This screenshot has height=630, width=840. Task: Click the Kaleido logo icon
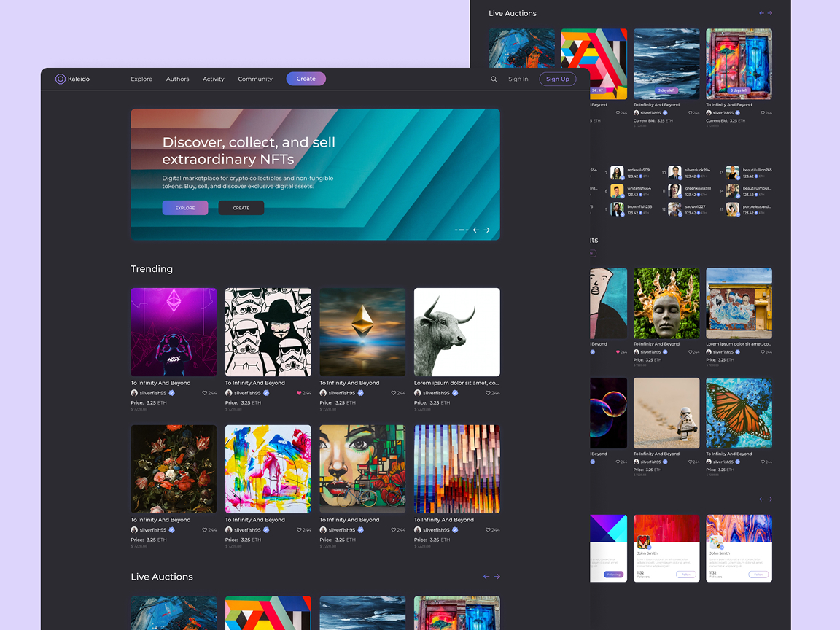(x=61, y=79)
